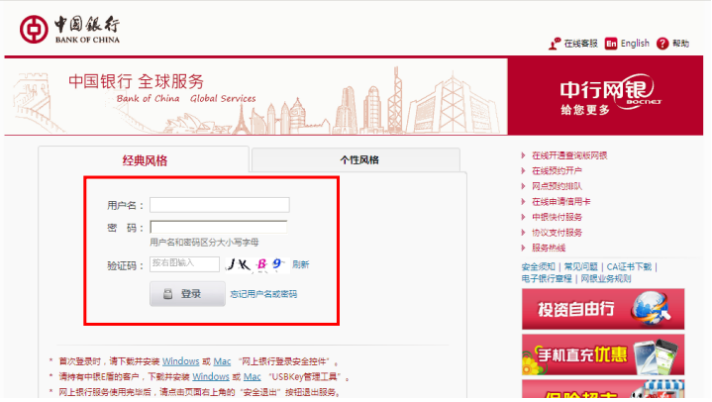Image resolution: width=712 pixels, height=402 pixels.
Task: Click English text in header
Action: pos(635,44)
